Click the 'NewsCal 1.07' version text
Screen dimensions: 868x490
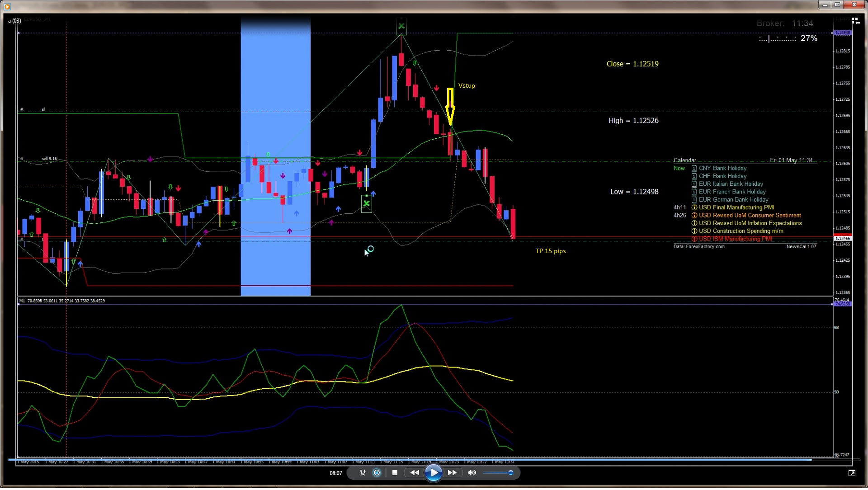pyautogui.click(x=801, y=247)
